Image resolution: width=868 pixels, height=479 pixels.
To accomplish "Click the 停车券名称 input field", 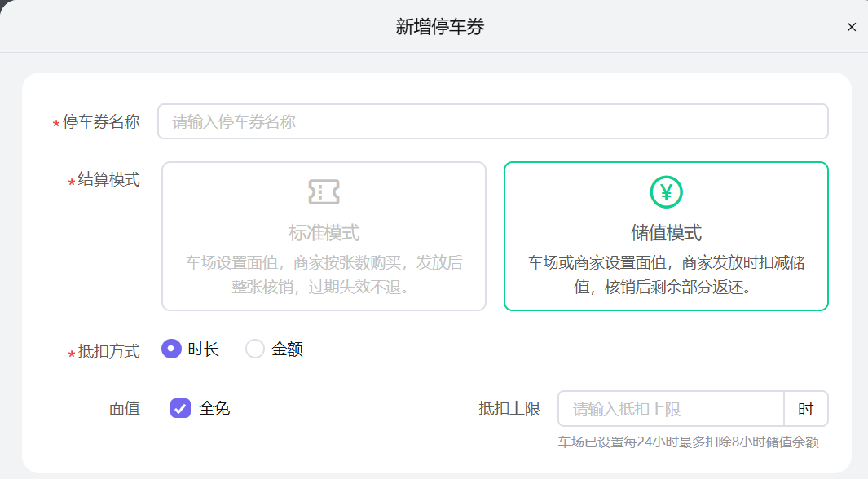I will [x=492, y=121].
